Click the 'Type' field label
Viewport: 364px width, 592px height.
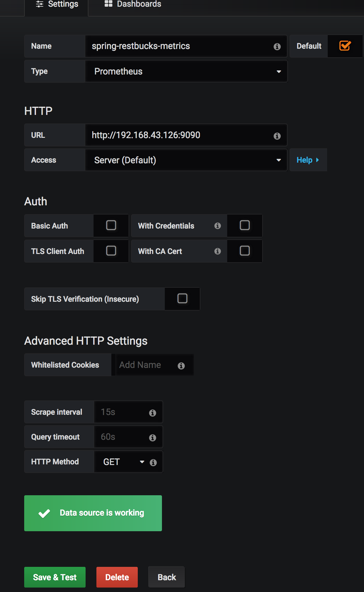click(x=39, y=71)
